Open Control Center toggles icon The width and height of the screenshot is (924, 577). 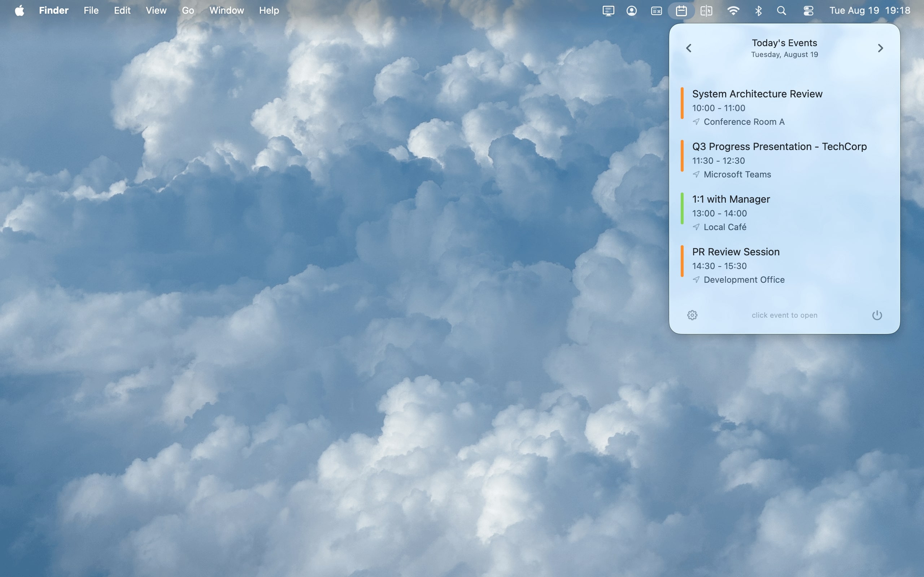pos(808,11)
